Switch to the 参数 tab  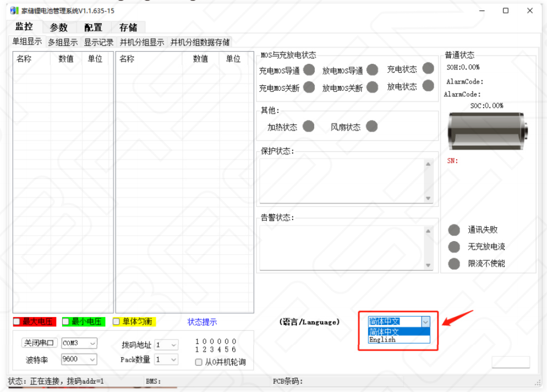coord(58,28)
